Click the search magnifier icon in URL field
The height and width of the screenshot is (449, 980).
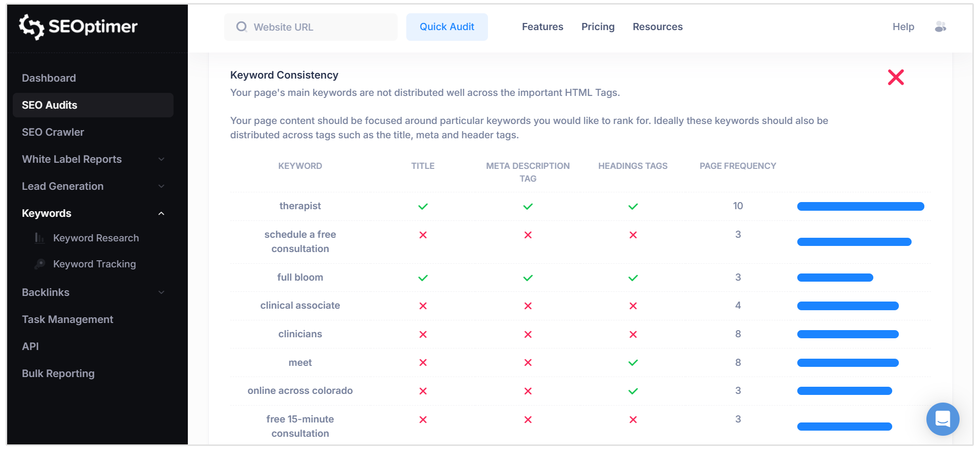[241, 27]
